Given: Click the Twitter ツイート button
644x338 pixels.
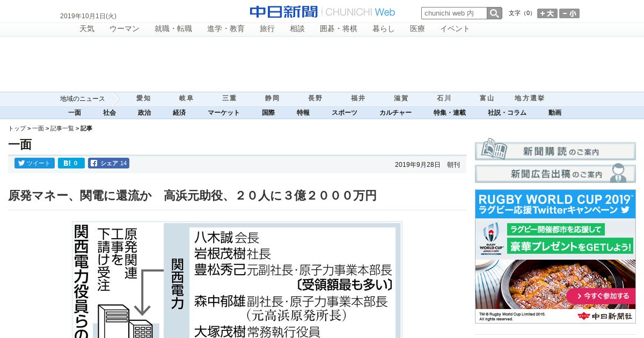Looking at the screenshot, I should pyautogui.click(x=34, y=163).
